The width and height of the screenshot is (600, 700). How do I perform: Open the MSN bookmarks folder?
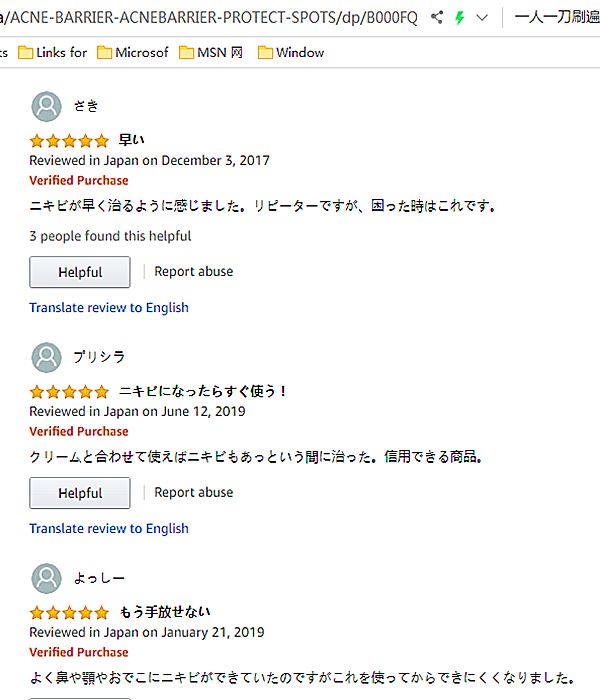(211, 52)
